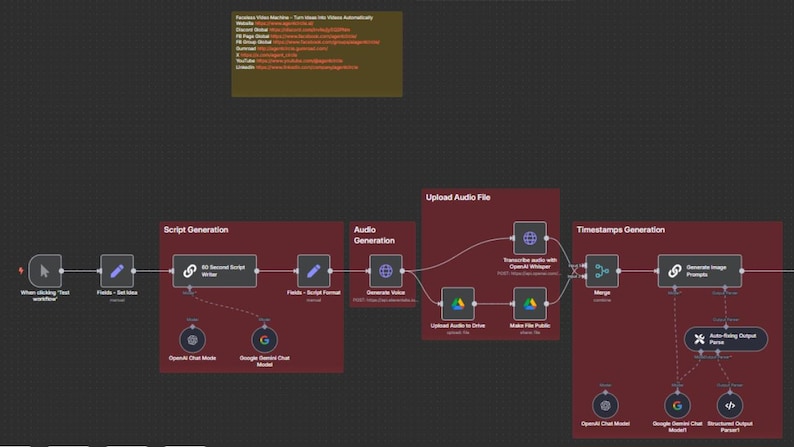Open the 60 Second Script Writer node
The image size is (794, 447).
pyautogui.click(x=215, y=271)
